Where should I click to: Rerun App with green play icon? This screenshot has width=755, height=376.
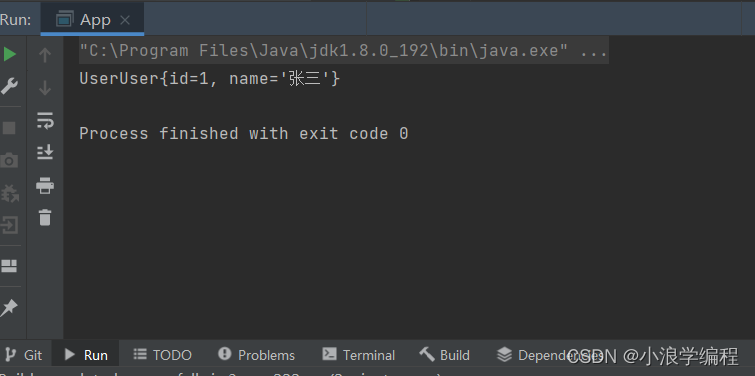pyautogui.click(x=10, y=54)
